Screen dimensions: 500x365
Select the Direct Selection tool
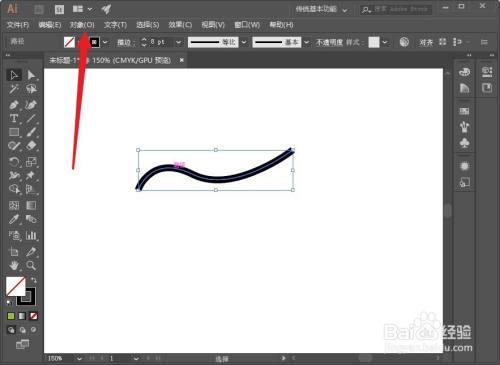31,75
